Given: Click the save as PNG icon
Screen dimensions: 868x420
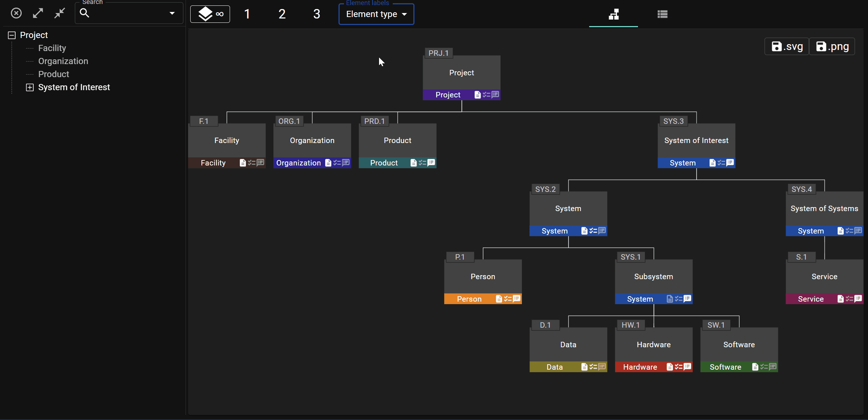Looking at the screenshot, I should coord(833,47).
